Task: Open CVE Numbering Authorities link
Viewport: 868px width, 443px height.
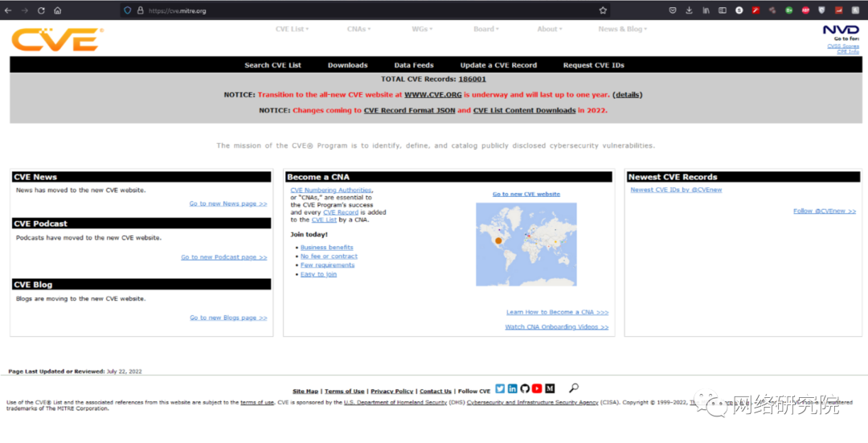Action: 331,190
